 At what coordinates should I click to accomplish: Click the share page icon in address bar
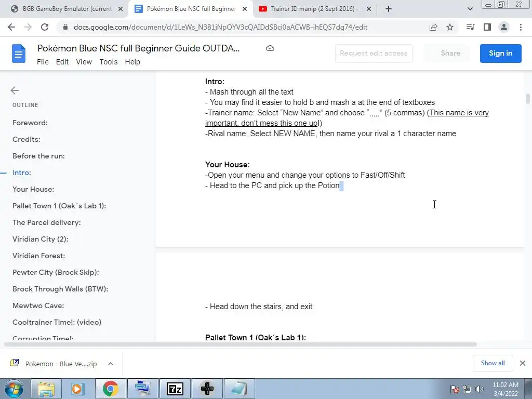coord(433,28)
